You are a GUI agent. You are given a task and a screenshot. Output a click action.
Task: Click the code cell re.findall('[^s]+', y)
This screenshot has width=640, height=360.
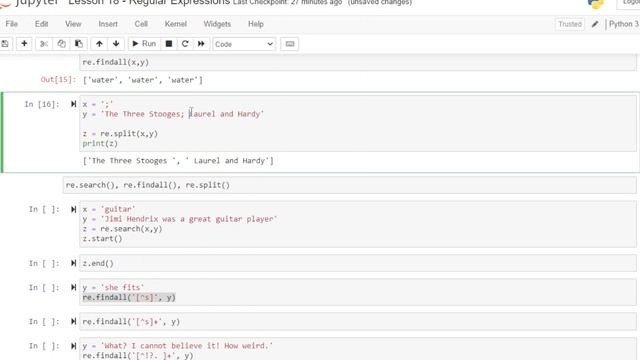[x=358, y=322]
